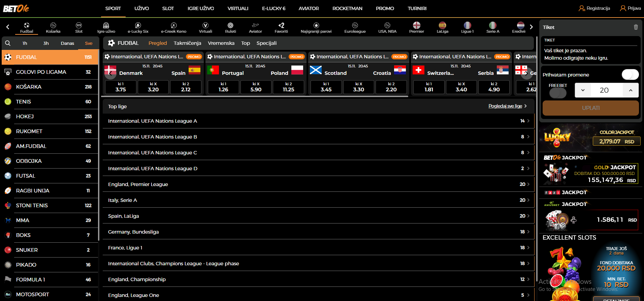Increase stake with up chevron
644x301 pixels.
click(631, 90)
